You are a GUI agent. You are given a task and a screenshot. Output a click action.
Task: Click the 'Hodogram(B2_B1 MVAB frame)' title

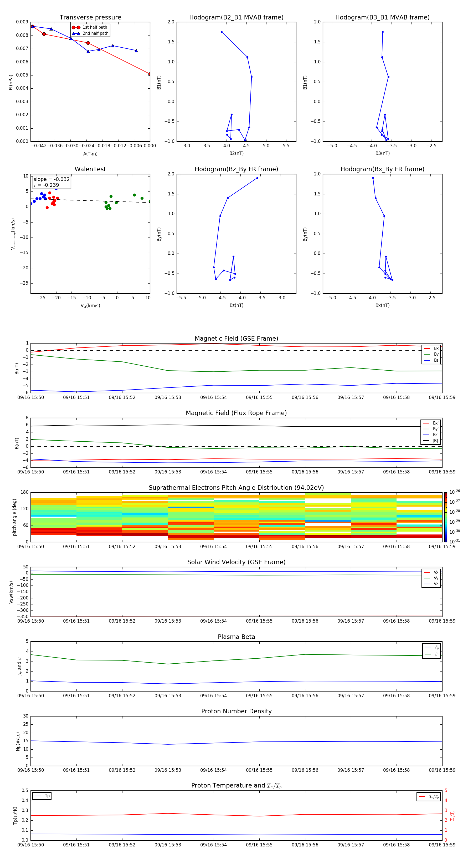pos(236,17)
